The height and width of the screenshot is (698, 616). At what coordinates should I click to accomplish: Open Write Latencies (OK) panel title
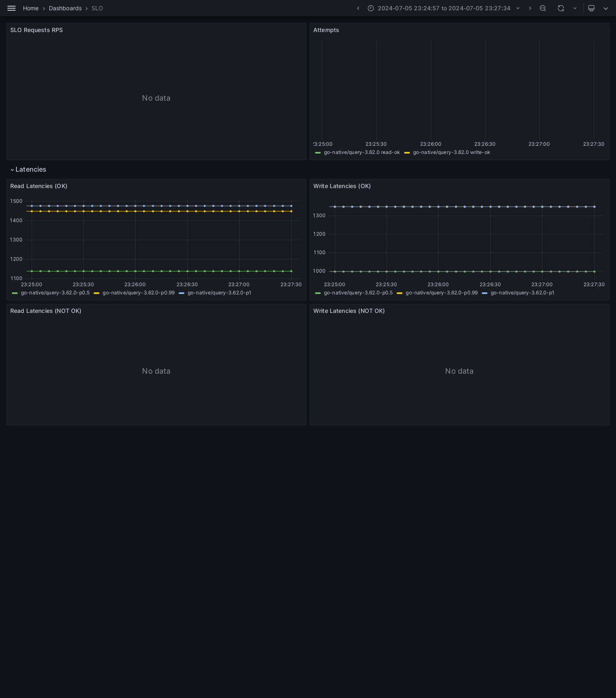click(x=342, y=186)
